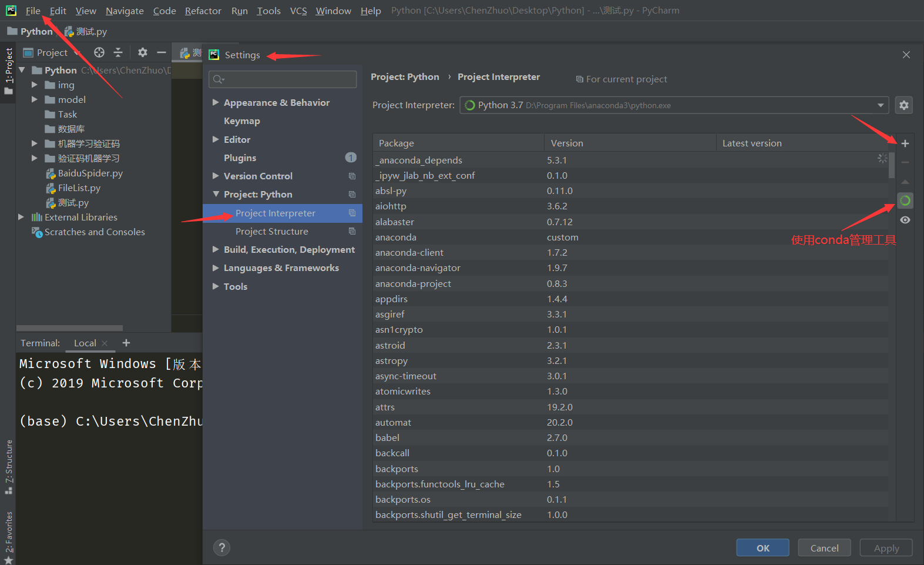Image resolution: width=924 pixels, height=565 pixels.
Task: Click the plus icon to install a package
Action: [x=905, y=143]
